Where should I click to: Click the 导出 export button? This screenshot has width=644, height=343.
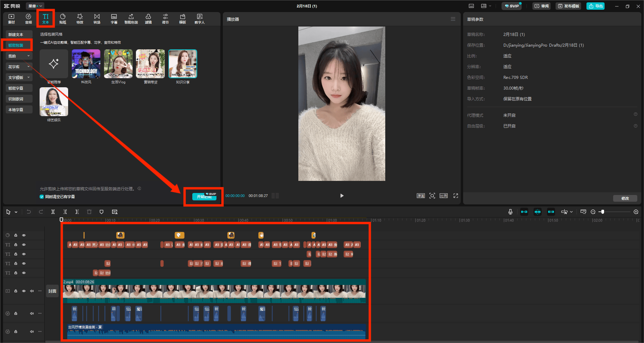pyautogui.click(x=596, y=6)
